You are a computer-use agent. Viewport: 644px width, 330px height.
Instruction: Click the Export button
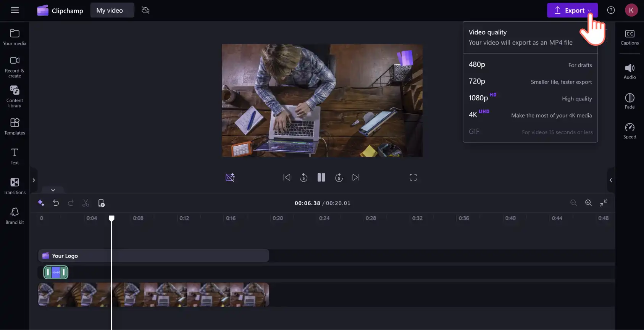coord(572,10)
